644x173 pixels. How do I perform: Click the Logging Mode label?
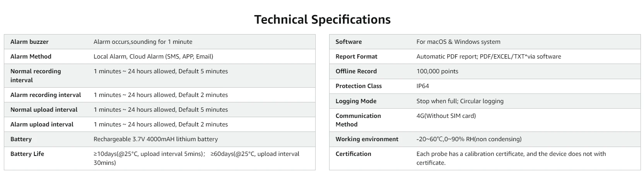356,101
